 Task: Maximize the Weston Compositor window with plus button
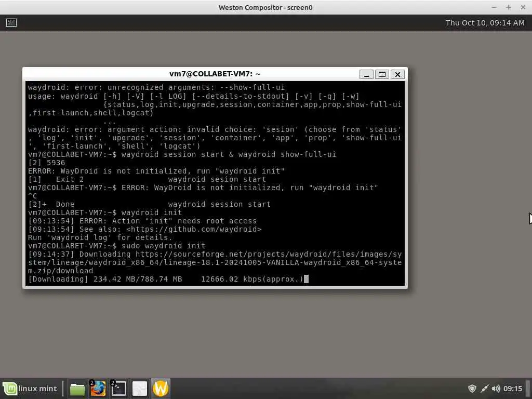pyautogui.click(x=509, y=7)
